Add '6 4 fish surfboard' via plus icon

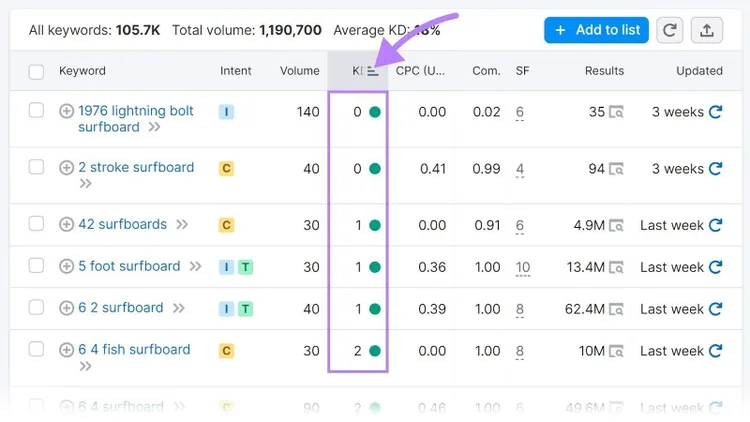[66, 350]
